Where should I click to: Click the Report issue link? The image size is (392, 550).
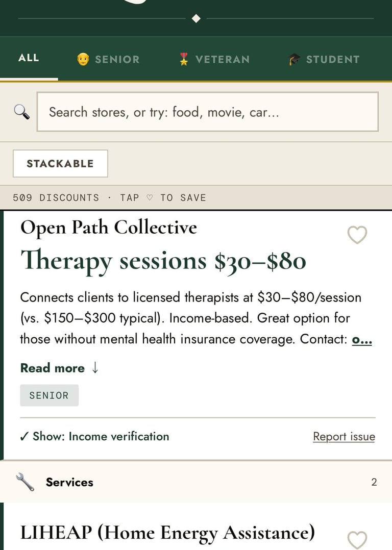[344, 437]
